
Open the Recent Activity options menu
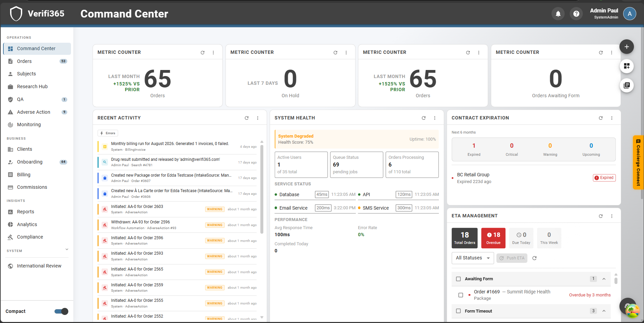click(258, 118)
